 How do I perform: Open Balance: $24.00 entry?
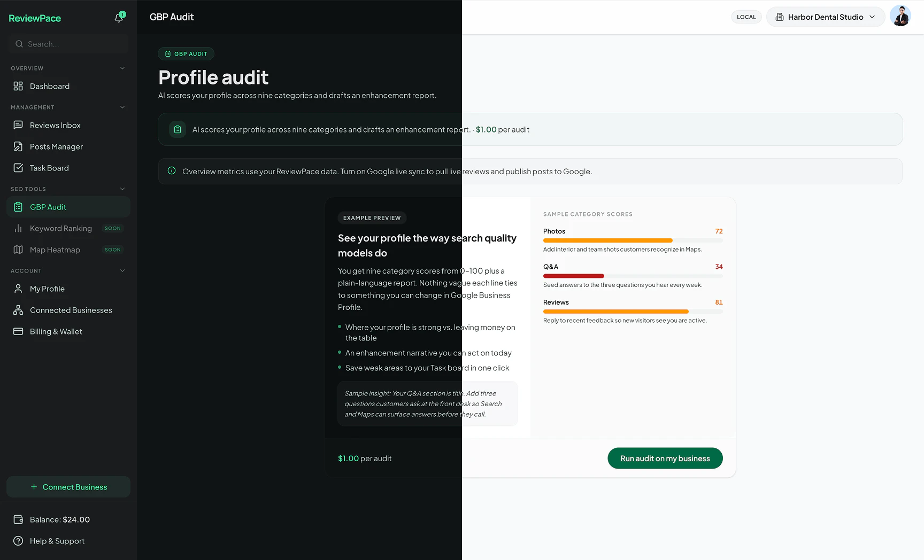[68, 519]
